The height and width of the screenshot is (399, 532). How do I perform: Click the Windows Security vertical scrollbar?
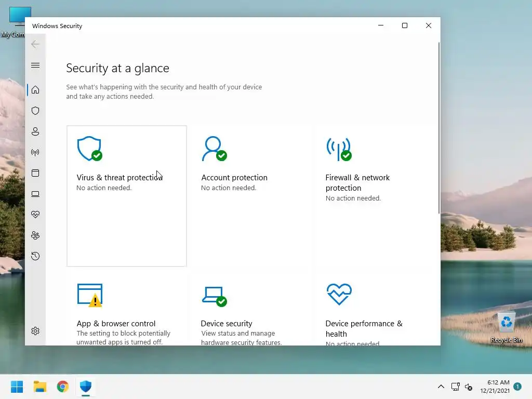pos(438,128)
